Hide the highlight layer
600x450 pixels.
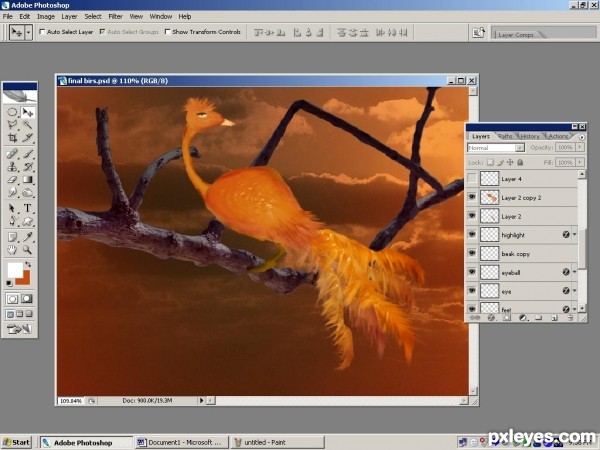point(472,234)
